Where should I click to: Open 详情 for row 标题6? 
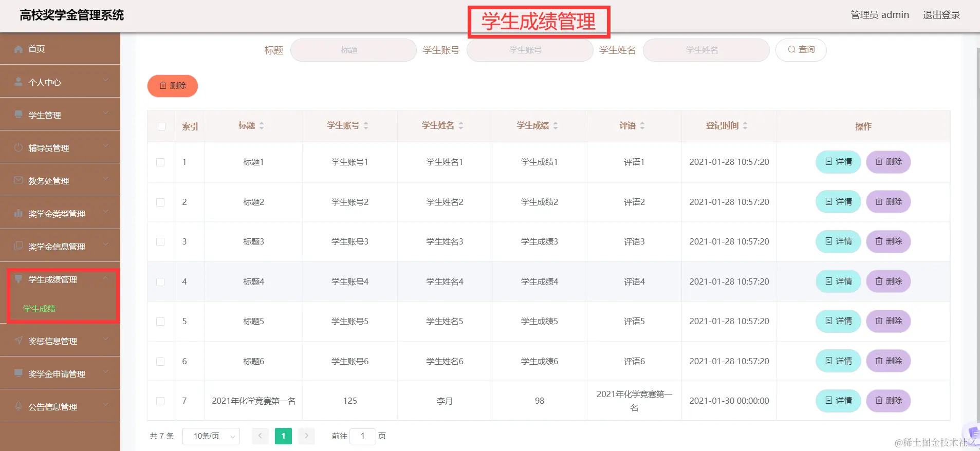(x=838, y=361)
